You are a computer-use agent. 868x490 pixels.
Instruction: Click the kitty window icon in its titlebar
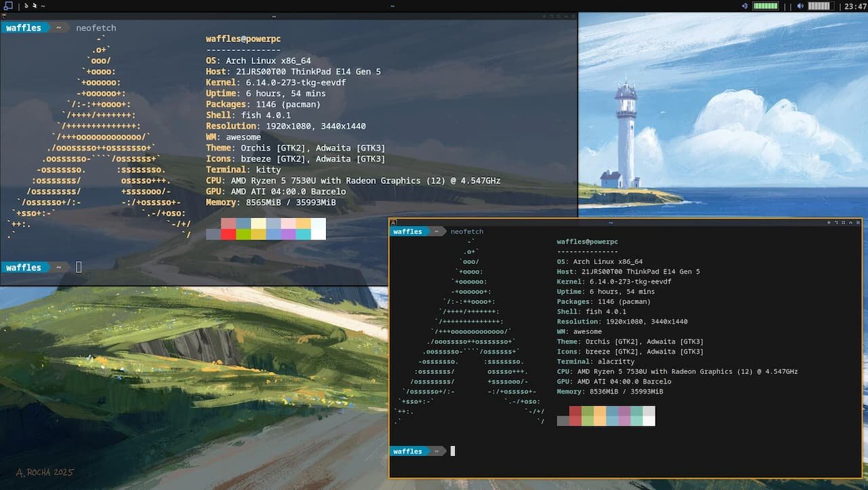(x=4, y=16)
